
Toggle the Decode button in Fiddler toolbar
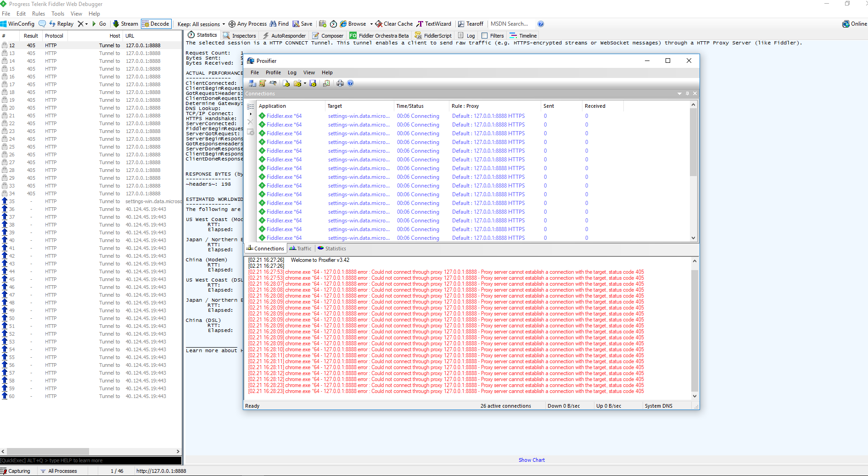156,24
